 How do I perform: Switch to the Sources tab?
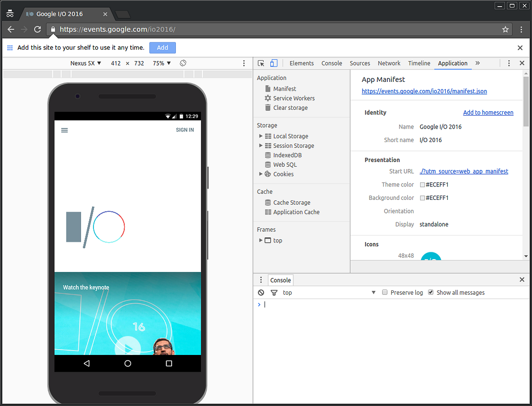click(359, 63)
